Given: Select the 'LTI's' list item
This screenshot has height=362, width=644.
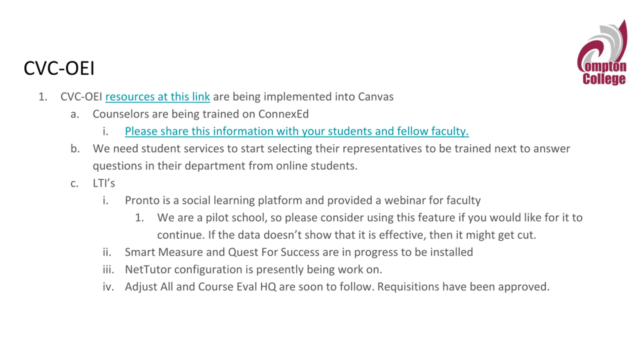Looking at the screenshot, I should [x=104, y=183].
